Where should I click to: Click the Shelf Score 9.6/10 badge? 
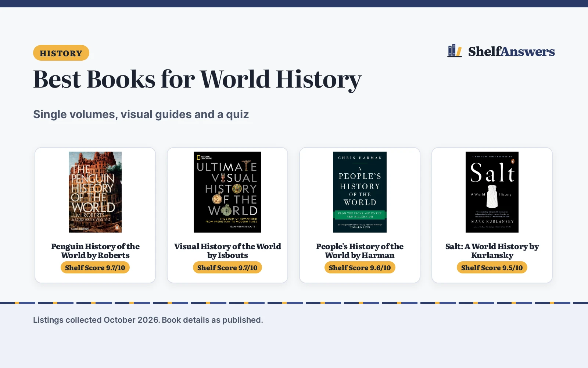[x=360, y=268]
